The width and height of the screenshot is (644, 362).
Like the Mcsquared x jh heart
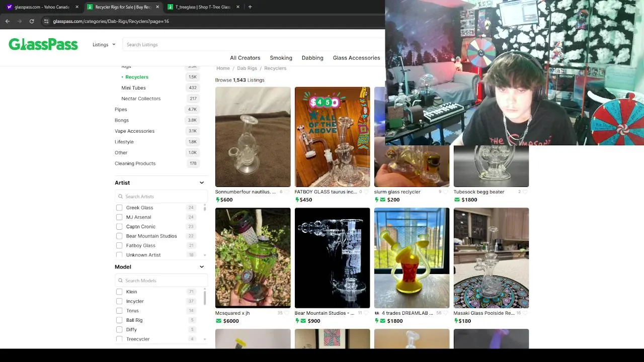coord(287,313)
